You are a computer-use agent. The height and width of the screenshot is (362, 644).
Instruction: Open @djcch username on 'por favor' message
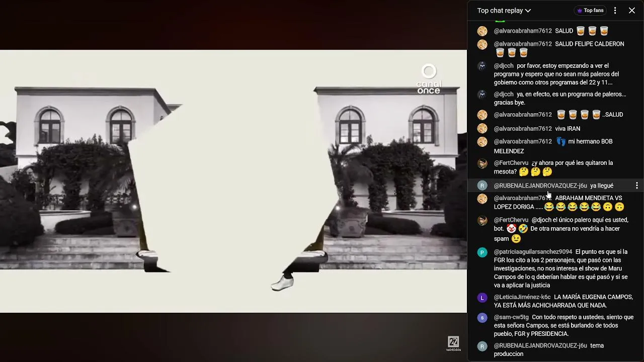tap(504, 66)
